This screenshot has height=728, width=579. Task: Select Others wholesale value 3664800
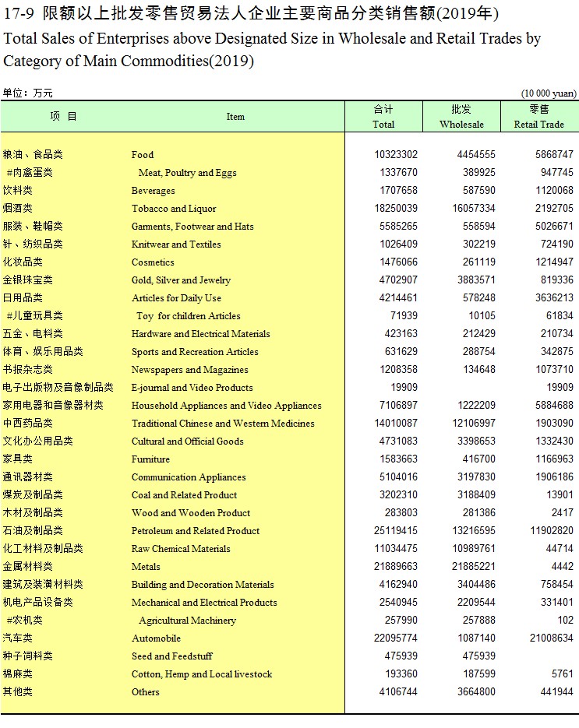coord(476,691)
